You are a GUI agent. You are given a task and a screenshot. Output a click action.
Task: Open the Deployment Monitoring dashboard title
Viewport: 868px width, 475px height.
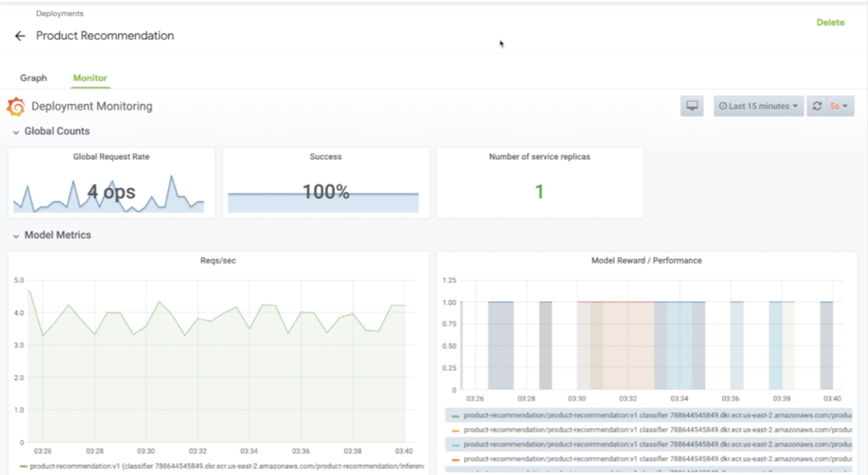click(x=92, y=106)
